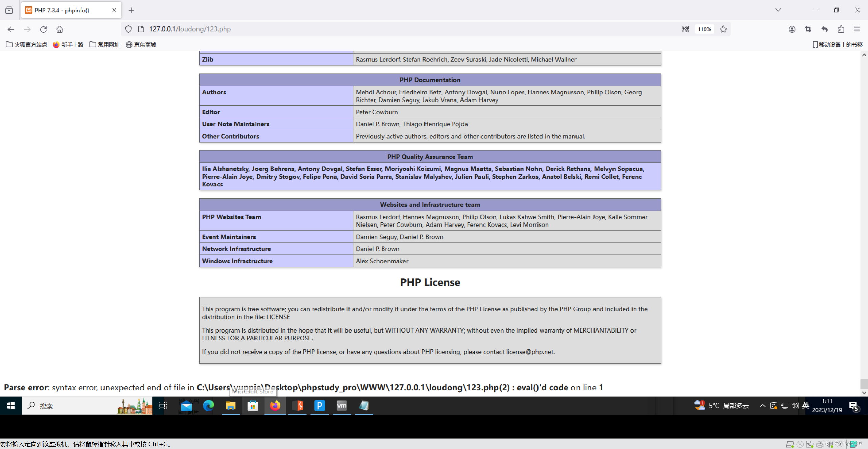The height and width of the screenshot is (449, 868).
Task: Open Firefox application hamburger menu
Action: 857,29
